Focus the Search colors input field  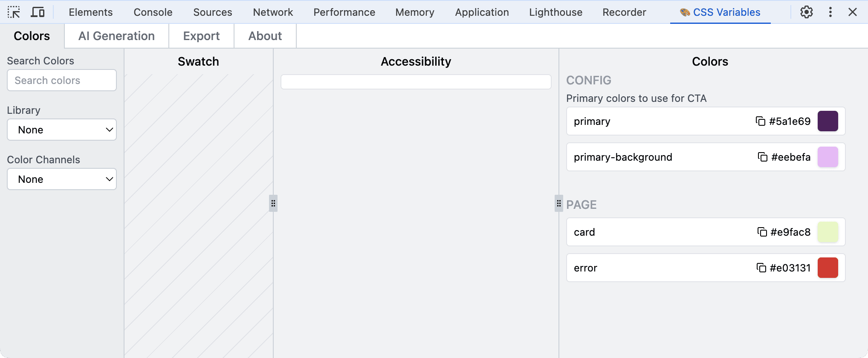62,80
